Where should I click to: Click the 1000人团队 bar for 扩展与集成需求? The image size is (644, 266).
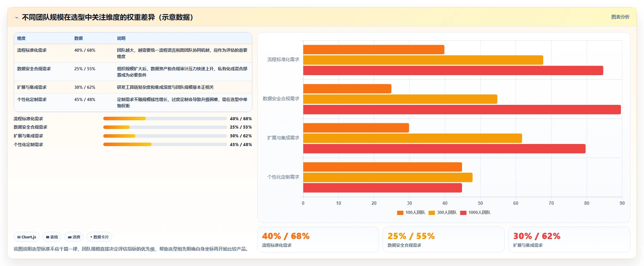pyautogui.click(x=444, y=149)
